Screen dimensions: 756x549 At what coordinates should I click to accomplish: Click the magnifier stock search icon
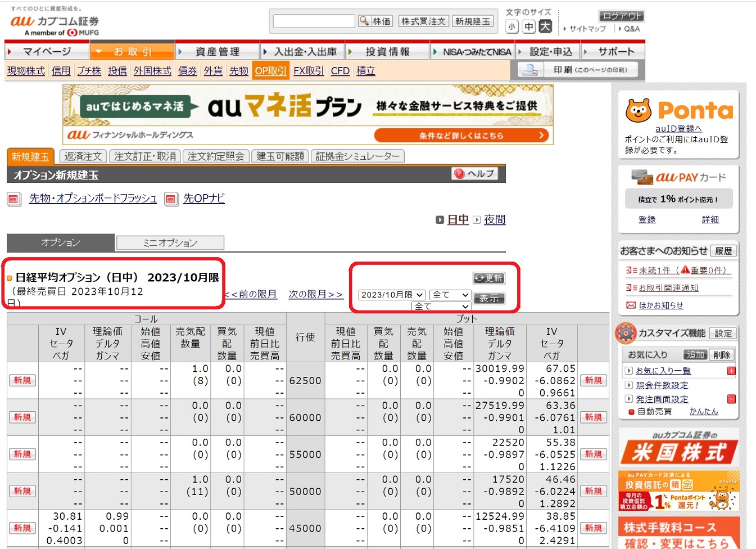pos(365,21)
